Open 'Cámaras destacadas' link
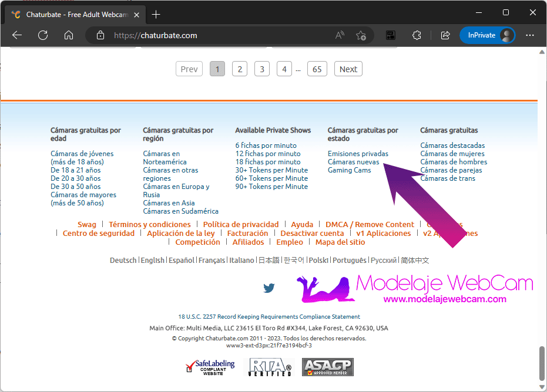Image resolution: width=547 pixels, height=392 pixels. [x=452, y=146]
